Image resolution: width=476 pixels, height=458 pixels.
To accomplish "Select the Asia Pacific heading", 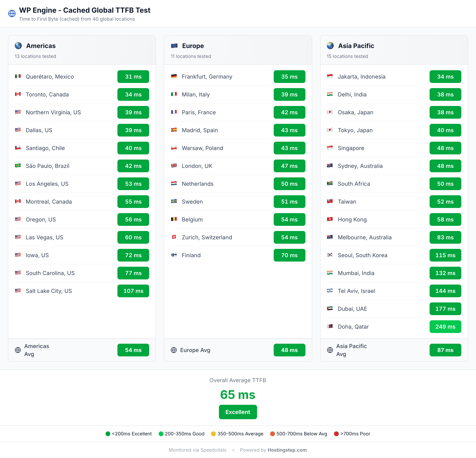I will coord(356,46).
